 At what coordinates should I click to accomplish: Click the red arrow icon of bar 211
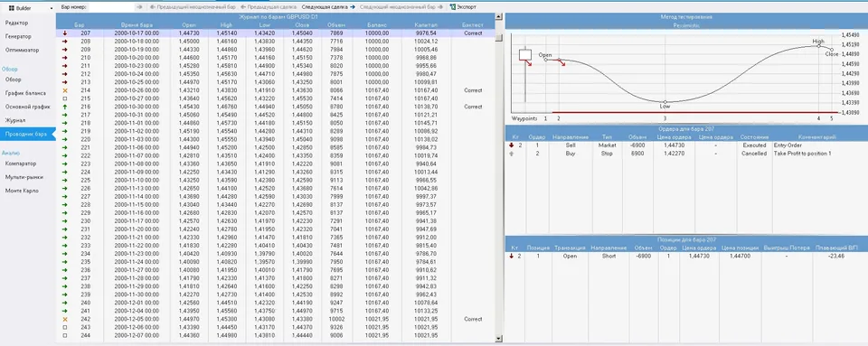point(65,66)
